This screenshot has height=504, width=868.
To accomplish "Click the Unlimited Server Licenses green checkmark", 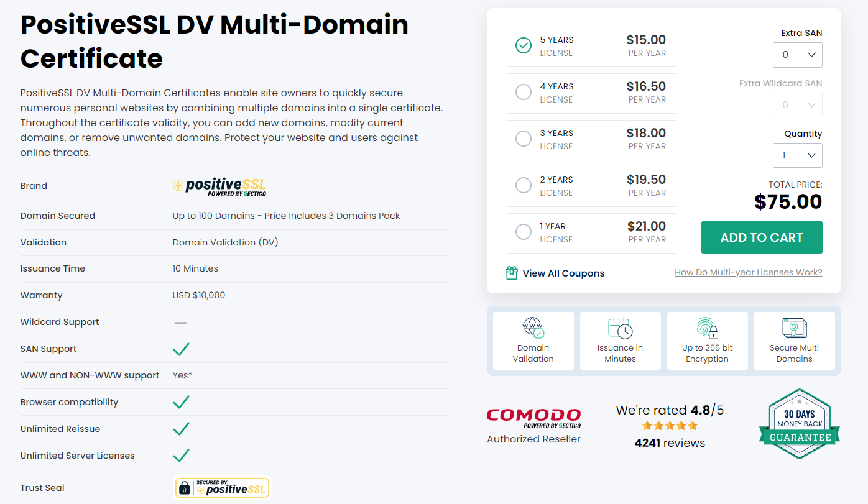I will pyautogui.click(x=181, y=456).
